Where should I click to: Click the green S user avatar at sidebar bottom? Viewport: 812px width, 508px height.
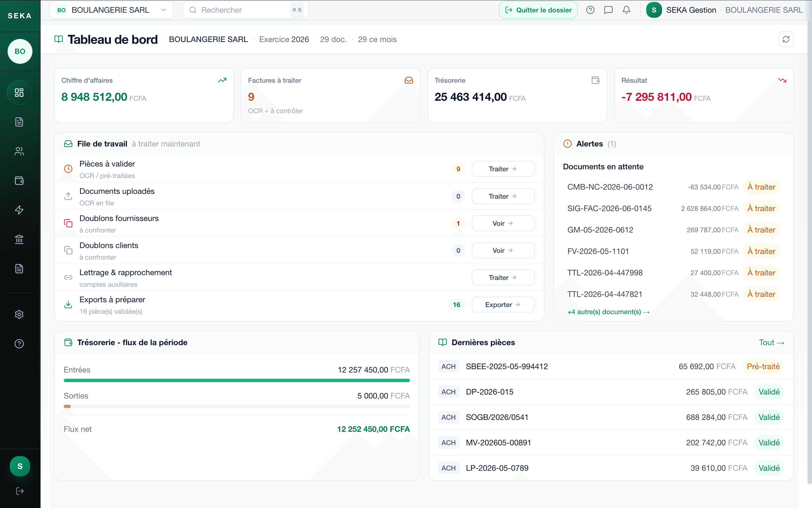pos(20,466)
